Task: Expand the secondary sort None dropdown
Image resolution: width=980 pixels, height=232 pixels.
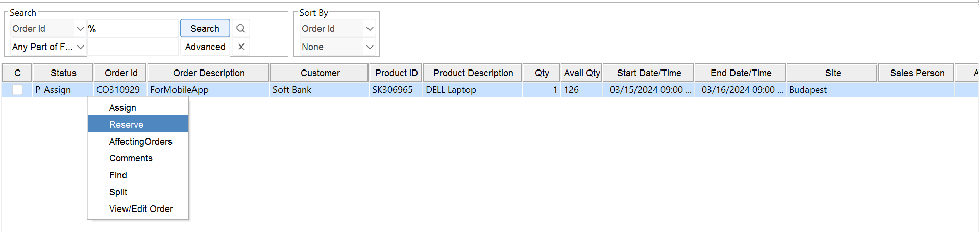Action: 370,47
